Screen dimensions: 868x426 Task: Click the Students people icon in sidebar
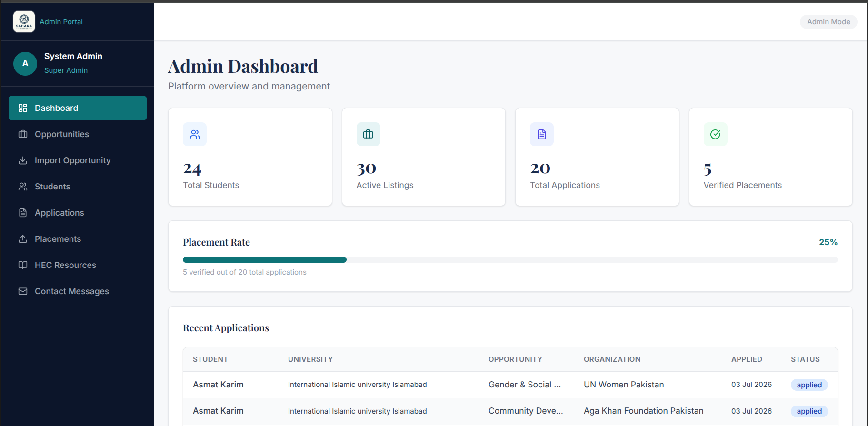click(23, 187)
